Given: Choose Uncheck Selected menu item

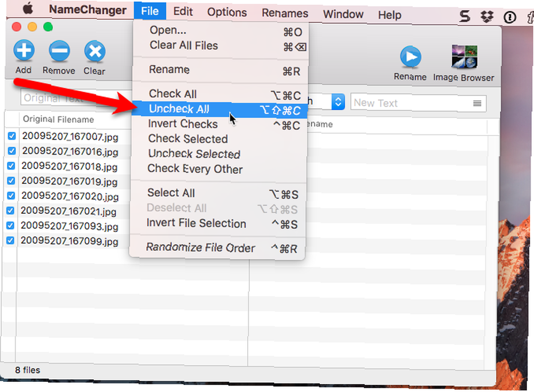Looking at the screenshot, I should tap(218, 154).
